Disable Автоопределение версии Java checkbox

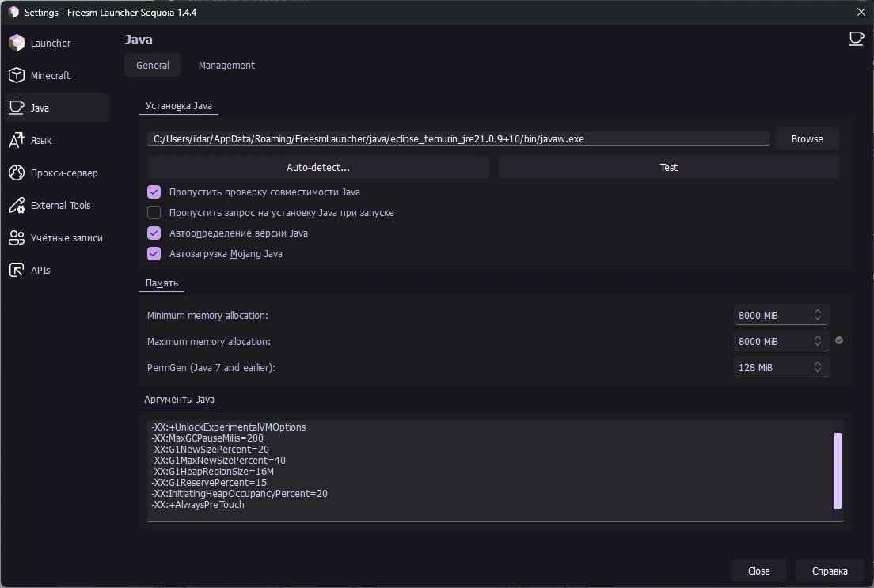point(154,233)
